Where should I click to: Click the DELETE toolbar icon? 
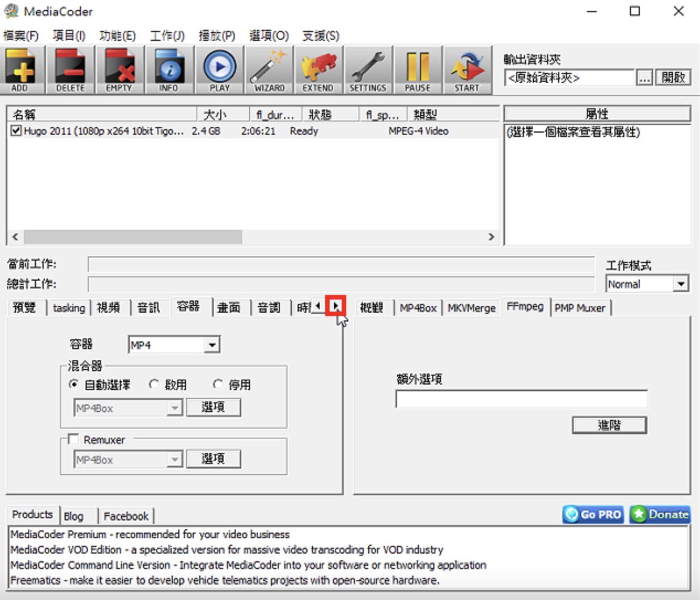[70, 70]
